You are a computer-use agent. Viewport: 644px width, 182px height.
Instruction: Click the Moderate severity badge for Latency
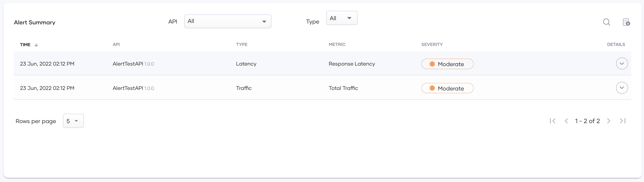pyautogui.click(x=447, y=64)
